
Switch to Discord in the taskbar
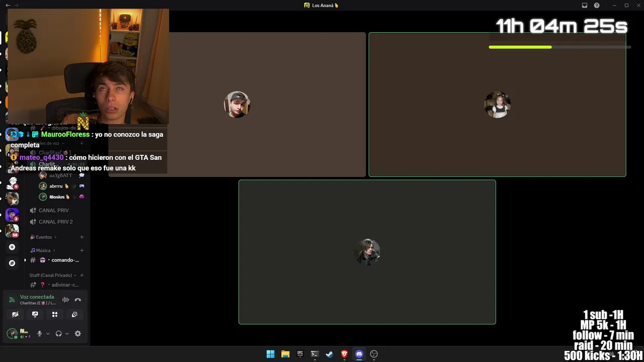pos(359,354)
